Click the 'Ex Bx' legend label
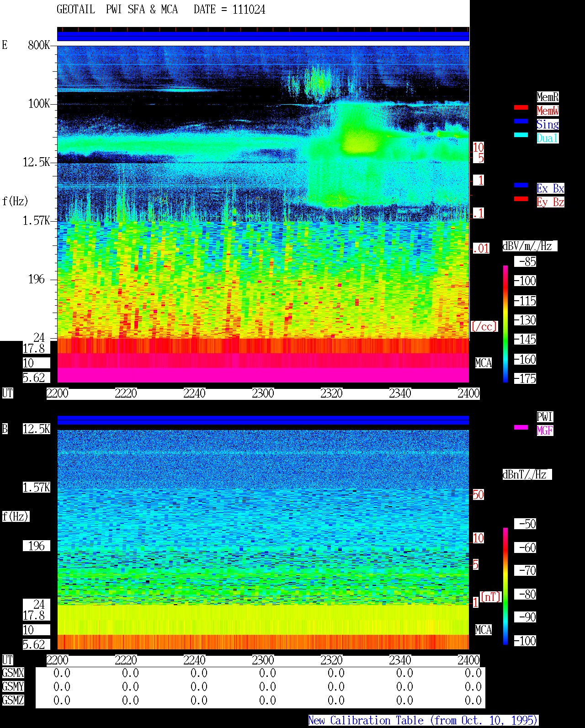This screenshot has width=585, height=728. 550,188
